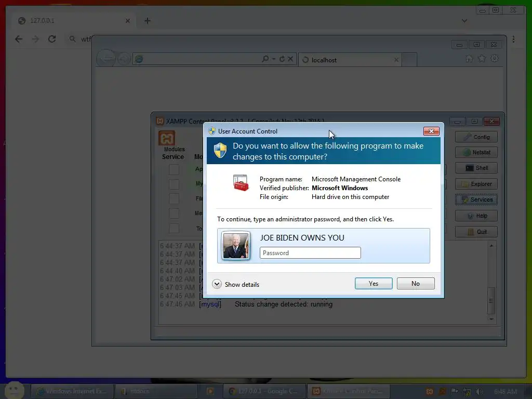Click the IE stop (X) icon
532x399 pixels.
tap(290, 59)
